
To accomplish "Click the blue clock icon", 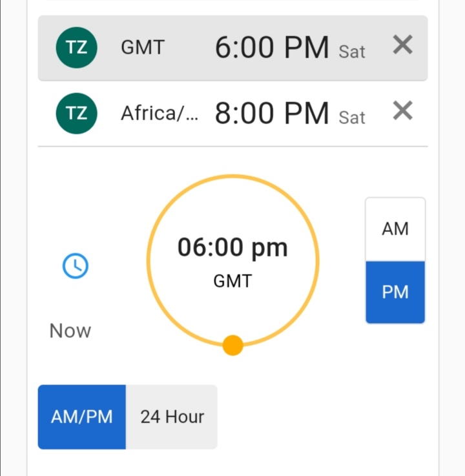I will click(x=76, y=265).
